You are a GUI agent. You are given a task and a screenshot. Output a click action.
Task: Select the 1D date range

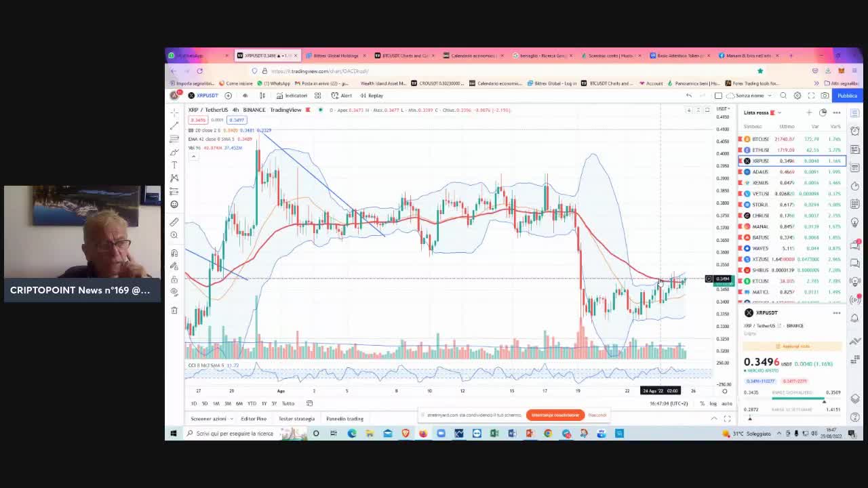coord(194,403)
